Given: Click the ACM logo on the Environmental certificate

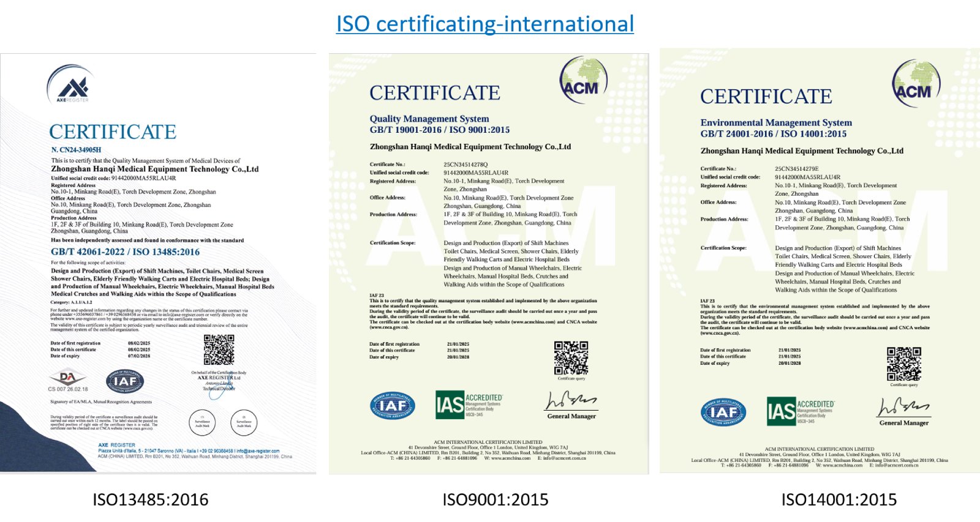Looking at the screenshot, I should pos(916,84).
